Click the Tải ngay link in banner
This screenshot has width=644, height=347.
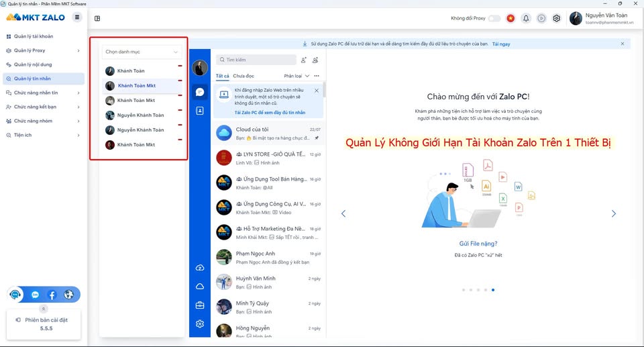[501, 44]
